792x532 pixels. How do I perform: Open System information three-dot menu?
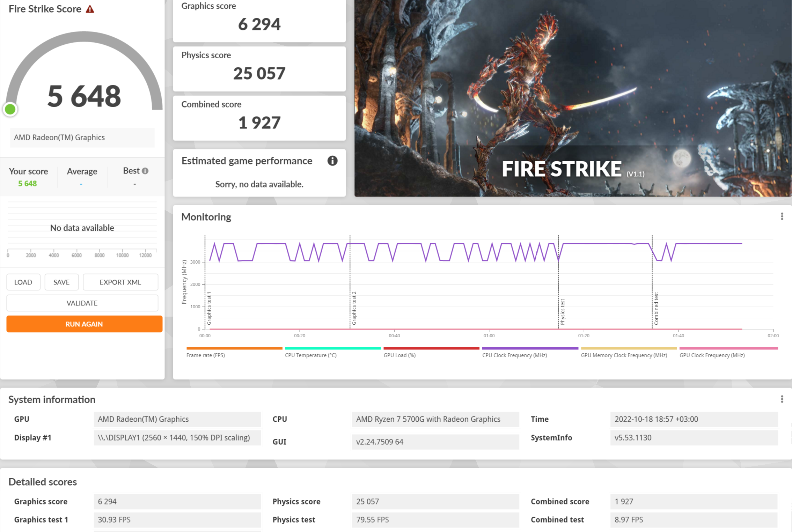tap(782, 399)
